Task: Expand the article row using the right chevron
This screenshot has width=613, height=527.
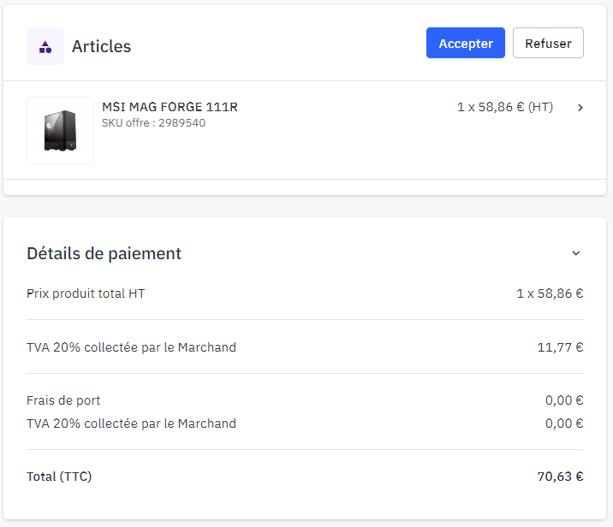Action: pyautogui.click(x=580, y=107)
